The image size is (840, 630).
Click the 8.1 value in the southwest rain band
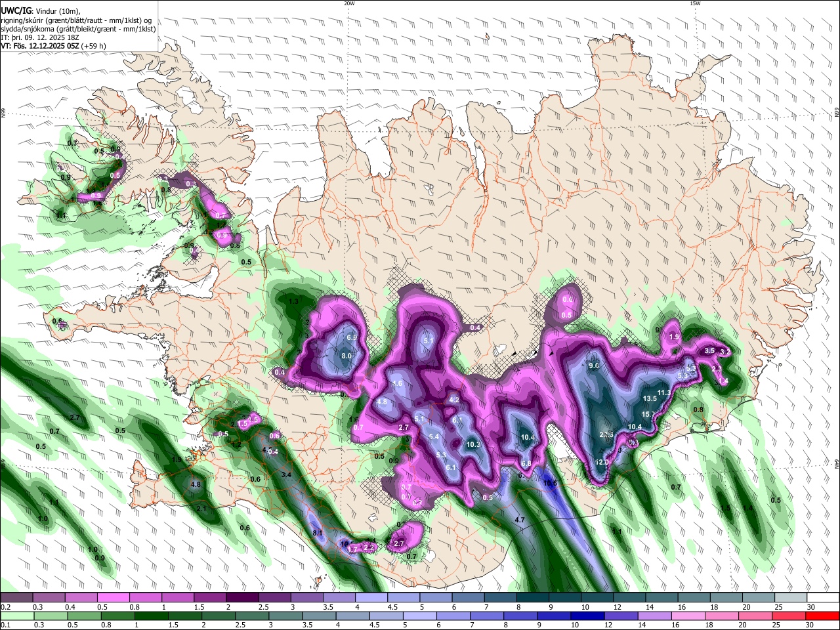pos(317,533)
